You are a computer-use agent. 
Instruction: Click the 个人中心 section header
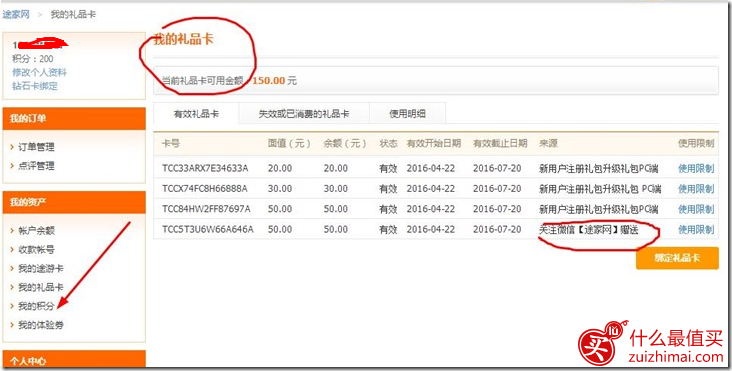pyautogui.click(x=74, y=360)
